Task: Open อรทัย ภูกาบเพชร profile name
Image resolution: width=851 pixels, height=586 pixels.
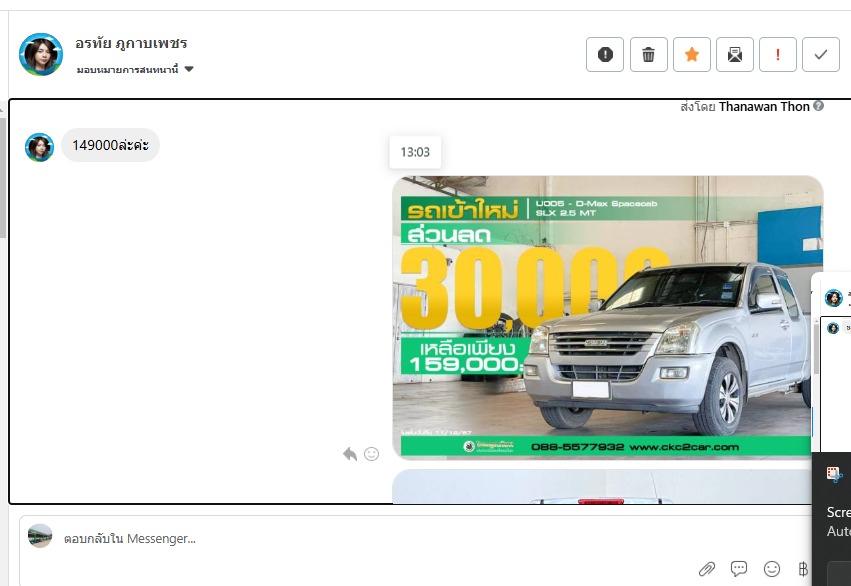Action: 131,43
